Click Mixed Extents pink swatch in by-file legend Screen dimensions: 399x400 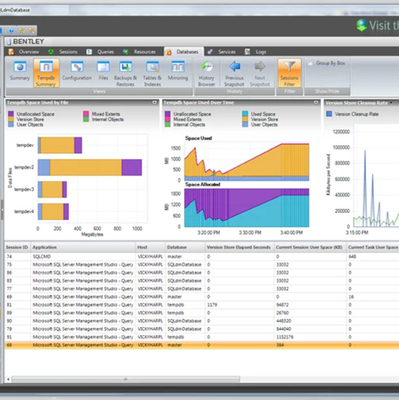86,114
